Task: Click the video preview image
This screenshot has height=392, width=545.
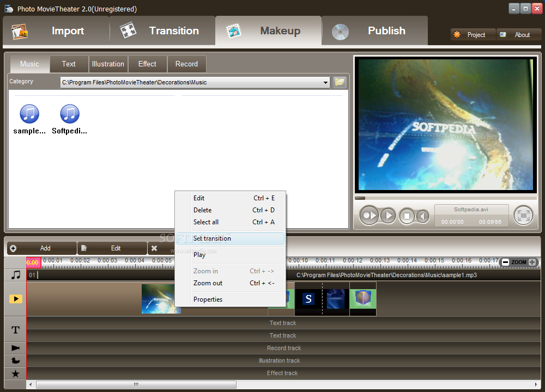Action: tap(446, 124)
